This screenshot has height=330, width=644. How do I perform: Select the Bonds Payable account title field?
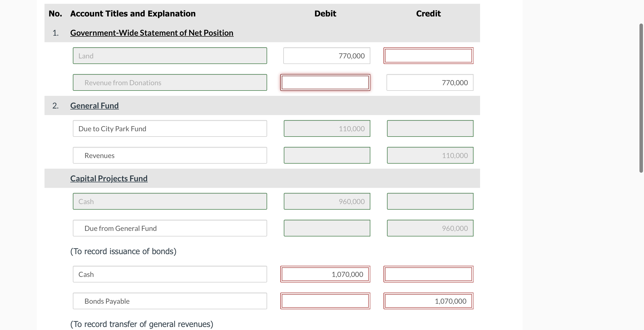170,301
